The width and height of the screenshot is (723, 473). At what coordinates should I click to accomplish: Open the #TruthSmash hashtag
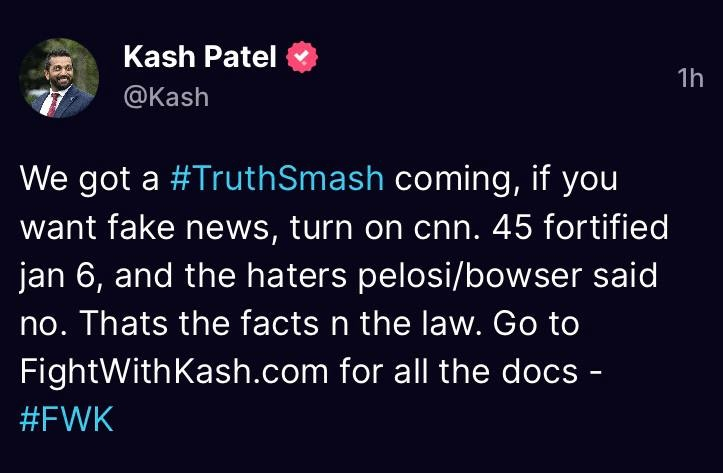277,180
